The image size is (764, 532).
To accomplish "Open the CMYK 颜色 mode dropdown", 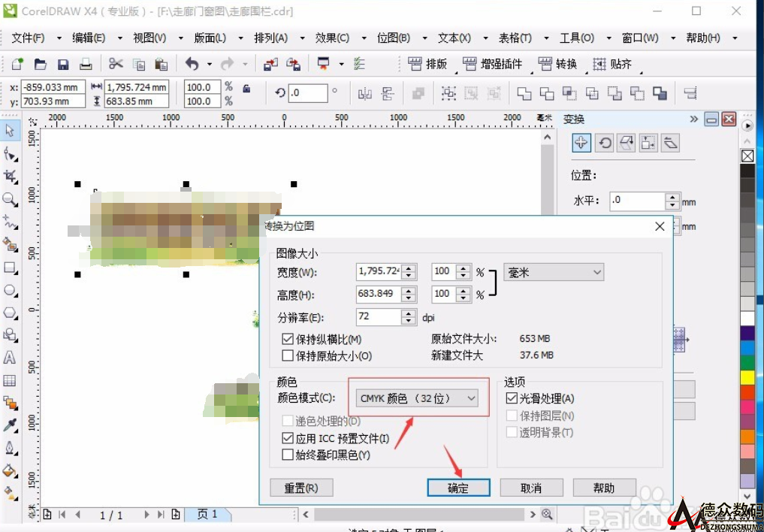I will [417, 398].
